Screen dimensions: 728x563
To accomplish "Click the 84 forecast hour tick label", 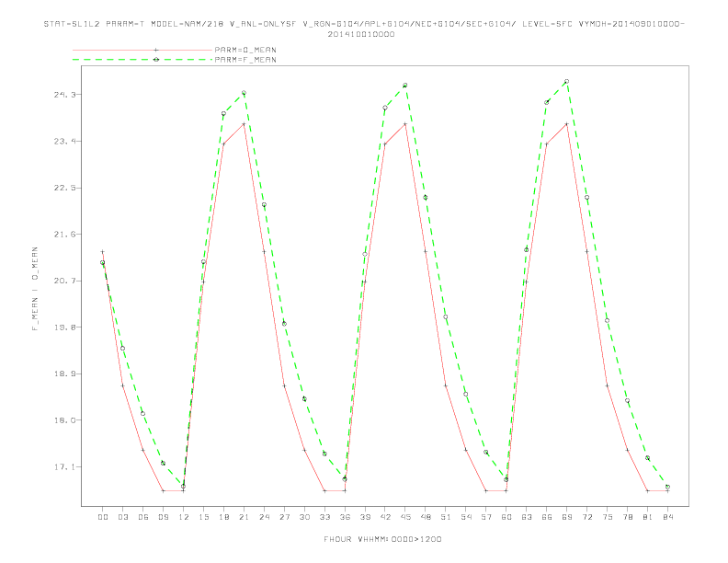I will click(x=667, y=517).
